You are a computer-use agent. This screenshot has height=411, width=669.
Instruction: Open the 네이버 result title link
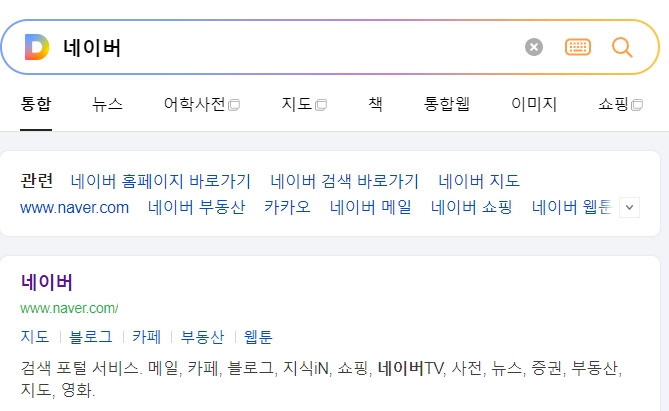(x=47, y=283)
